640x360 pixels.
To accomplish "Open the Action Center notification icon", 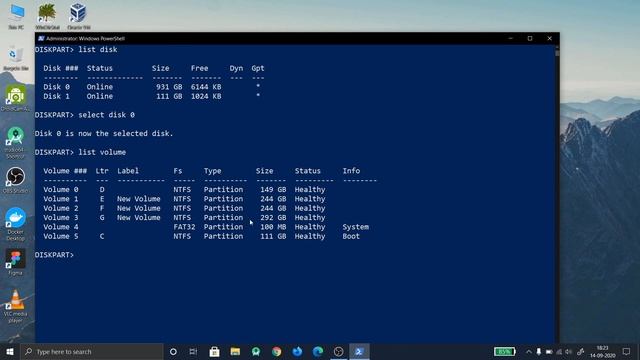I will click(x=627, y=351).
